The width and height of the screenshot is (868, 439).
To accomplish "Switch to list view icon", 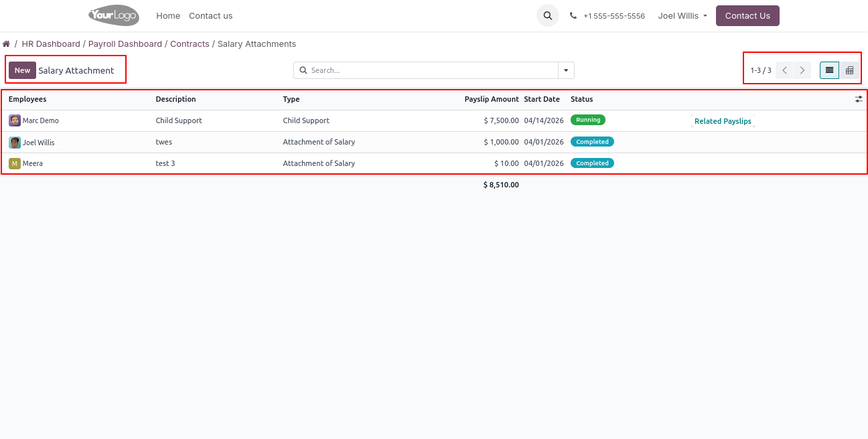I will pos(829,70).
